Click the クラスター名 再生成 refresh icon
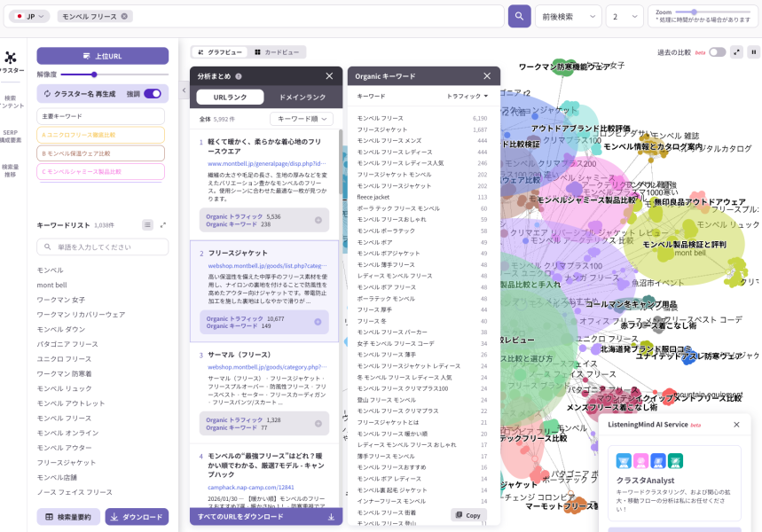The image size is (762, 532). coord(47,94)
